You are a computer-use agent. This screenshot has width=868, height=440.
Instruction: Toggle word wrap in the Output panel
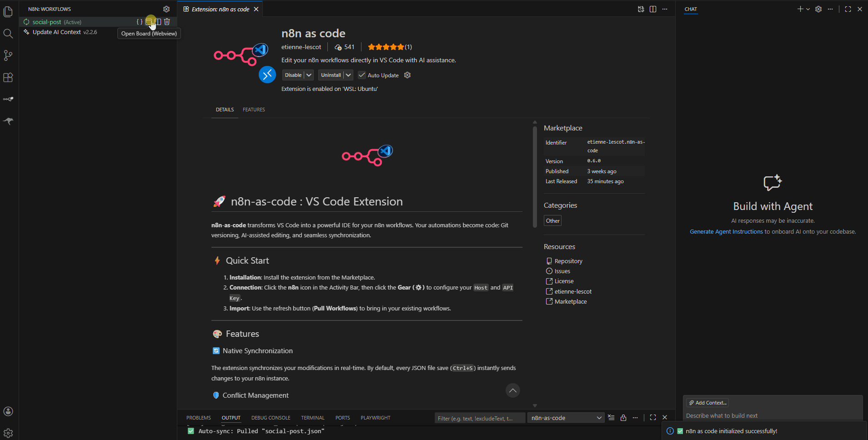[635, 417]
